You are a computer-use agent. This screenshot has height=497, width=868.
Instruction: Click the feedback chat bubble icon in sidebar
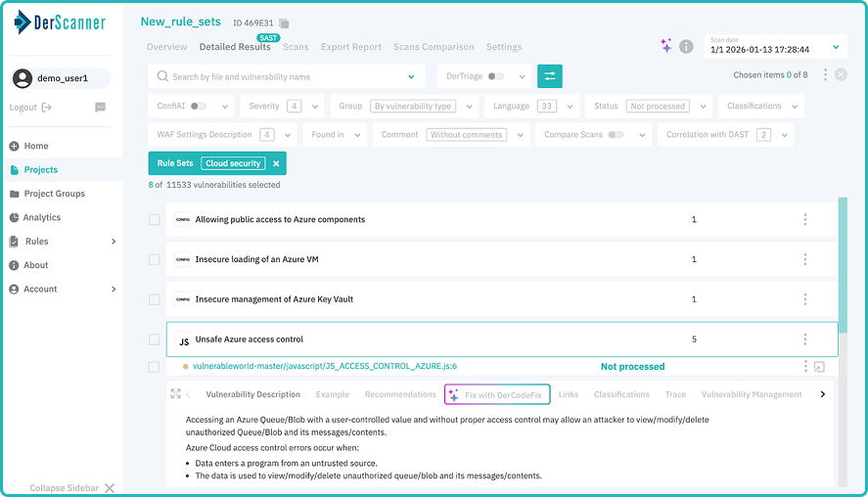pos(100,108)
